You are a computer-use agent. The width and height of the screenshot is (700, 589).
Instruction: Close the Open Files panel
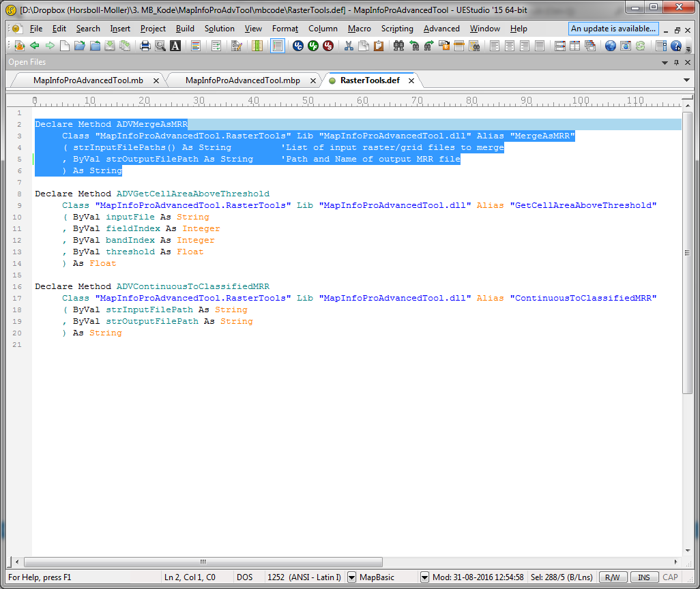[688, 63]
